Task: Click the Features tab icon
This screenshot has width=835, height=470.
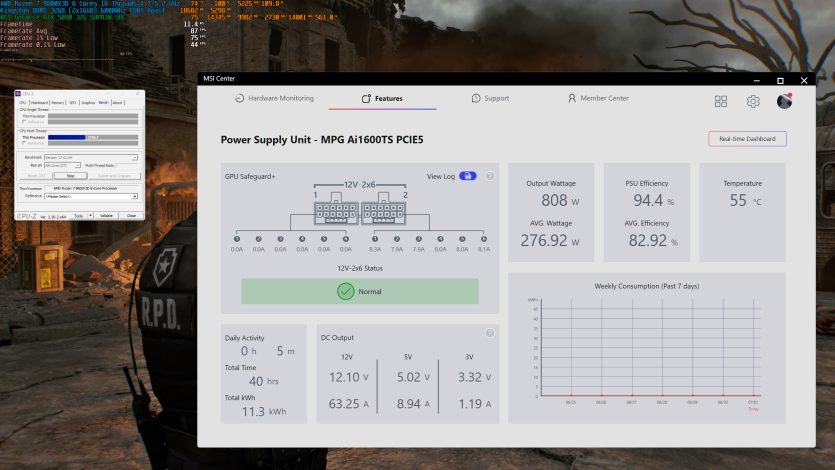Action: 366,98
